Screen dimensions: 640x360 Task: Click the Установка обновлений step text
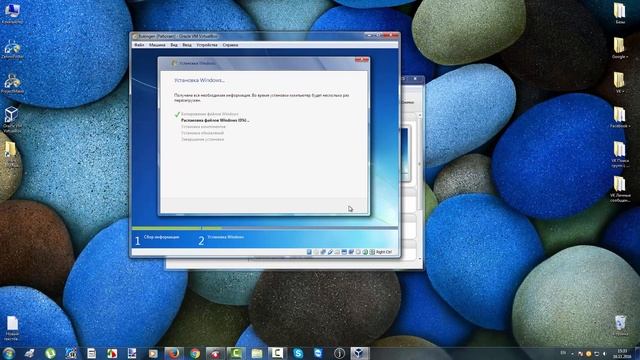[x=202, y=133]
